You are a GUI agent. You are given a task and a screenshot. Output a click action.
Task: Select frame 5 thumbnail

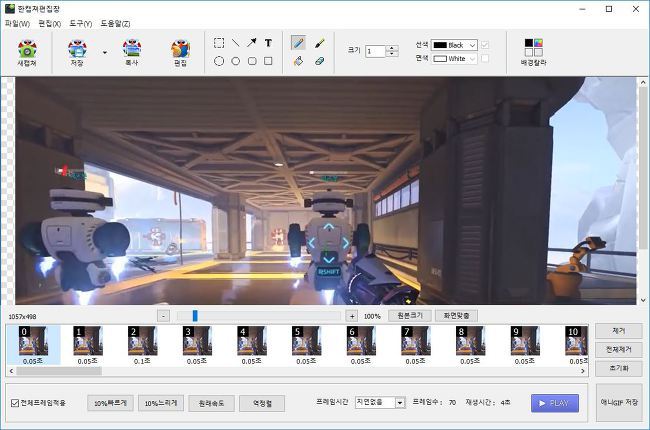pos(307,341)
